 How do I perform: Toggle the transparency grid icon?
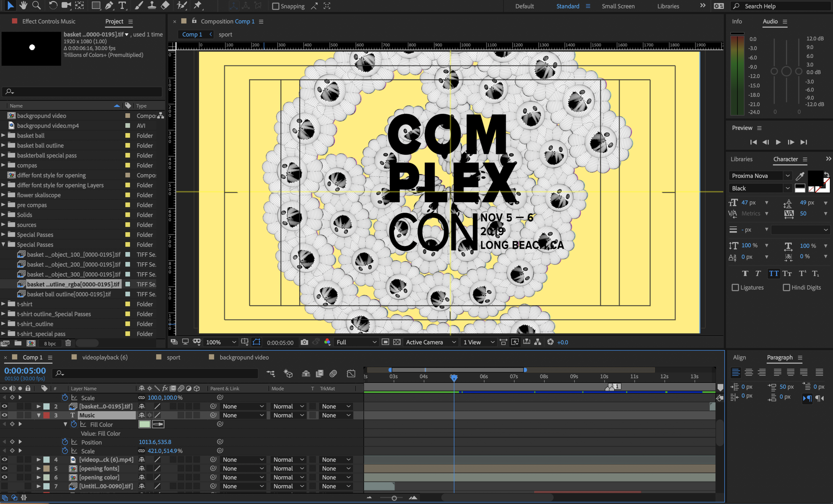pyautogui.click(x=397, y=342)
